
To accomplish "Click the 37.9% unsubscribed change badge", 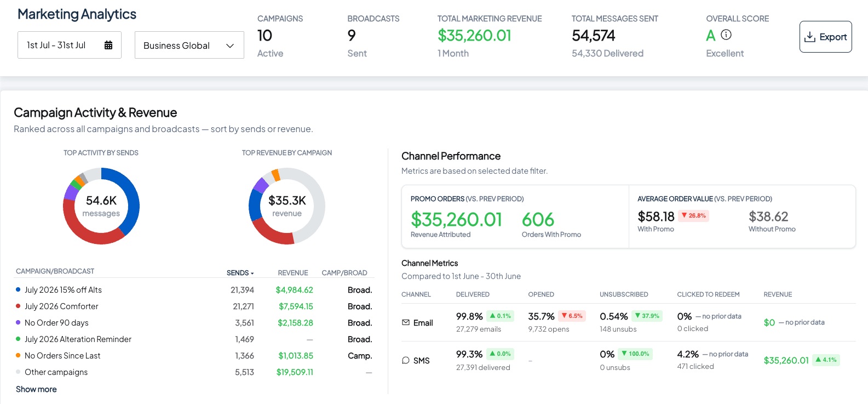I will [647, 316].
